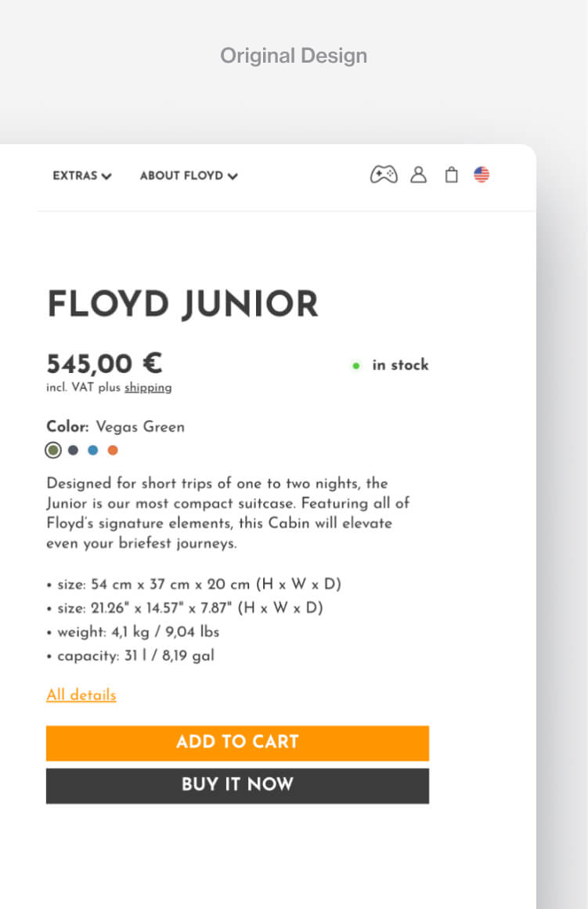
Task: Expand the chevron next to ABOUT FLOYD
Action: 233,176
